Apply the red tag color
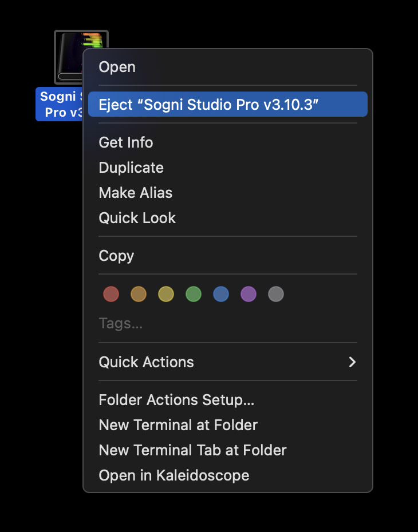The width and height of the screenshot is (418, 532). point(111,295)
